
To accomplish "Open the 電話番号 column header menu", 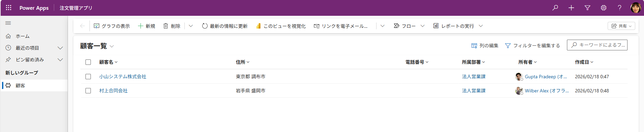I will click(417, 62).
